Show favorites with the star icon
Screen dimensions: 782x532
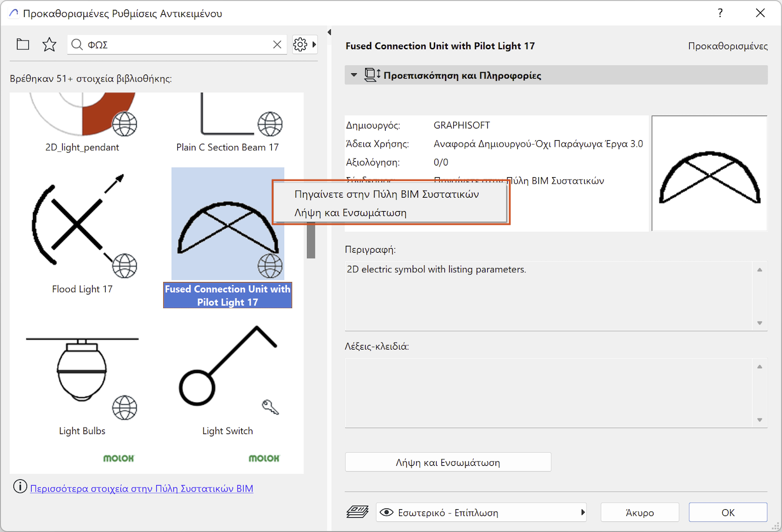pos(49,45)
